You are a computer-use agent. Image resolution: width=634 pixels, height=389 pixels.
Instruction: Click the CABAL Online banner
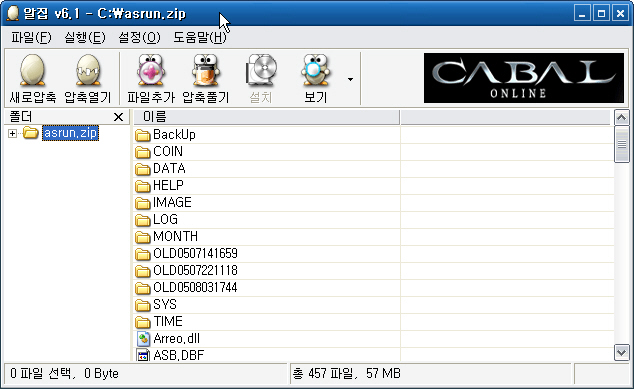coord(524,78)
